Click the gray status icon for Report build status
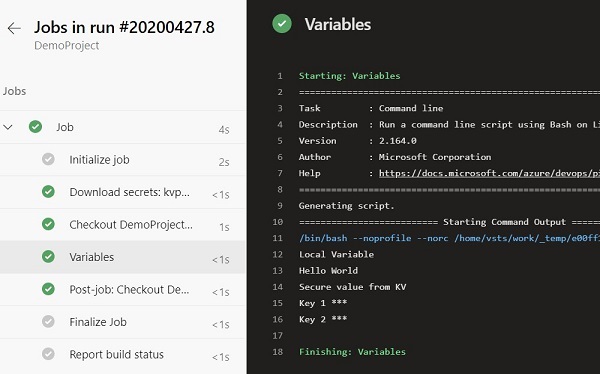 (x=48, y=354)
